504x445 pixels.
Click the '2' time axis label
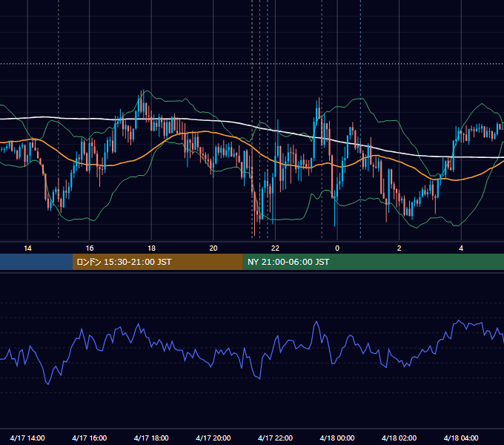pyautogui.click(x=399, y=248)
